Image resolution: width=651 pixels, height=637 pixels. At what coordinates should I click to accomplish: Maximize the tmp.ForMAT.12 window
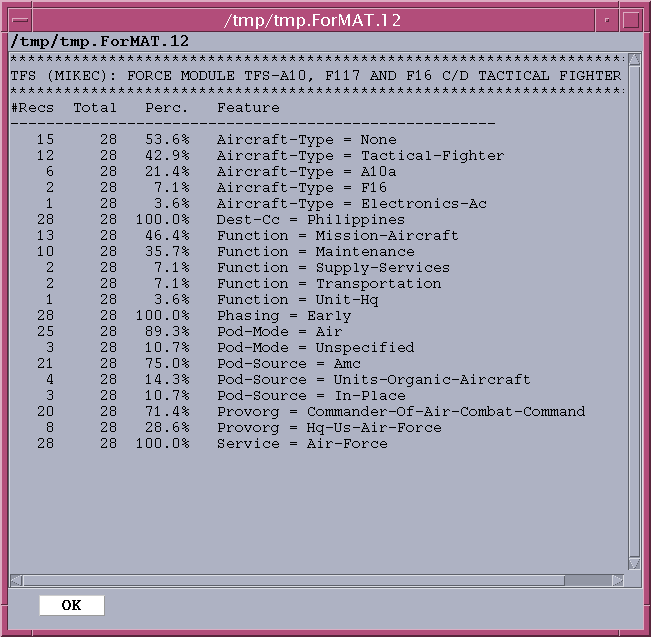(631, 19)
